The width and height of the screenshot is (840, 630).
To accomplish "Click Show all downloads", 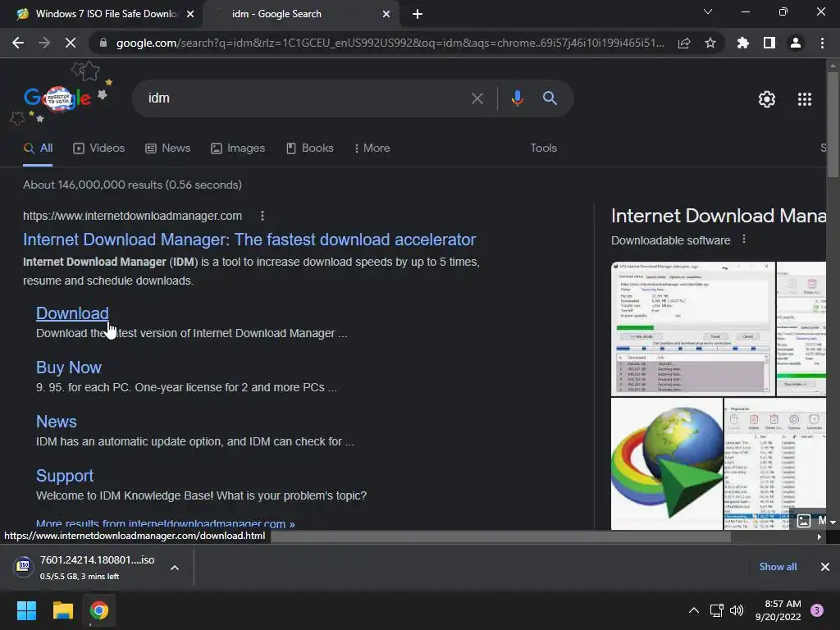I will (x=778, y=567).
